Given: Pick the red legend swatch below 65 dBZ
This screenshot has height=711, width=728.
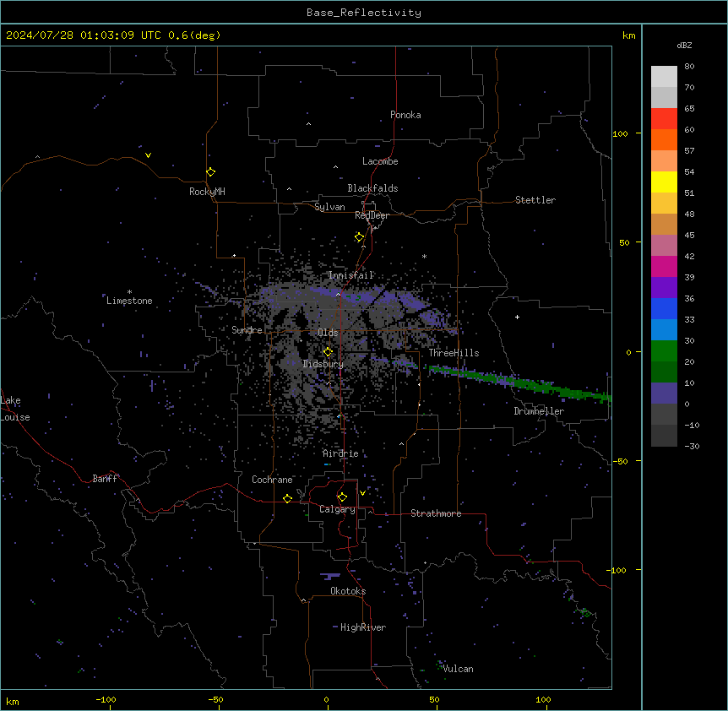Looking at the screenshot, I should point(664,118).
